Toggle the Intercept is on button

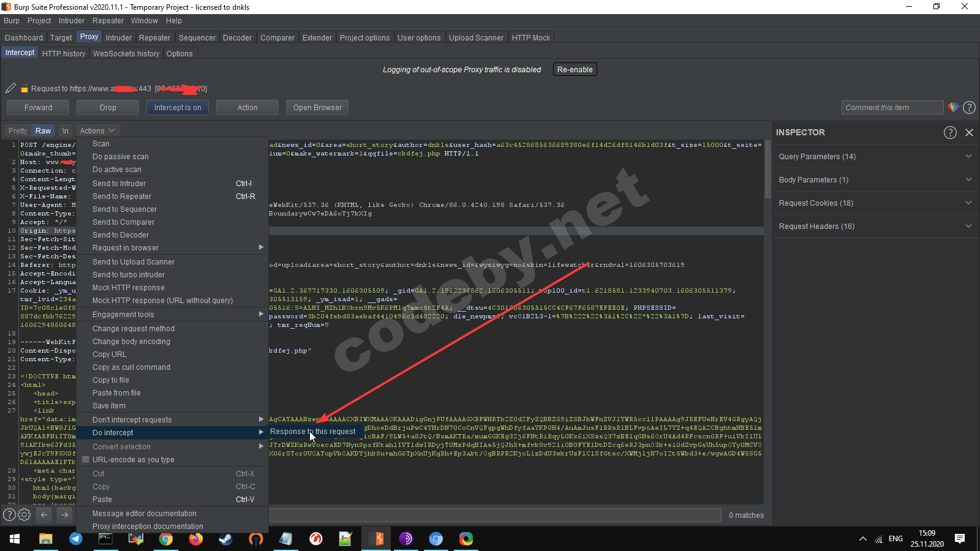pos(178,108)
